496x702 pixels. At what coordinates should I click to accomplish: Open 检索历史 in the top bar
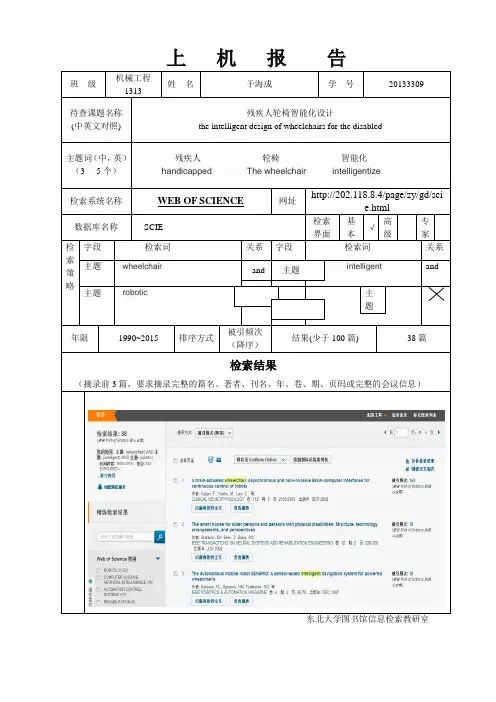pos(399,415)
